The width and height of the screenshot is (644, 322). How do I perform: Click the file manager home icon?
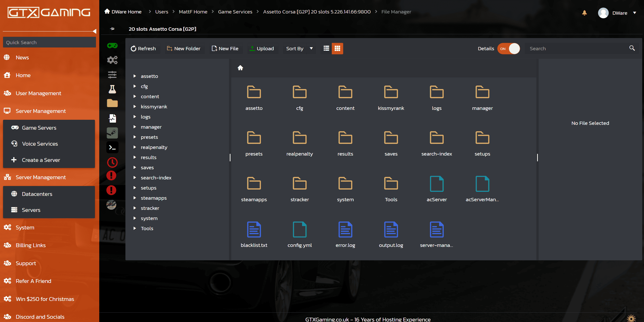tap(240, 68)
